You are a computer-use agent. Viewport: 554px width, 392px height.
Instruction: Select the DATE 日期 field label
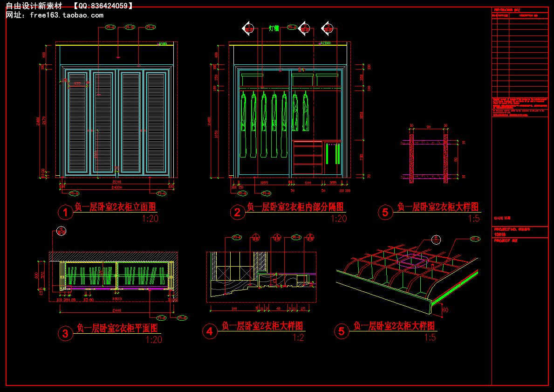coord(502,218)
